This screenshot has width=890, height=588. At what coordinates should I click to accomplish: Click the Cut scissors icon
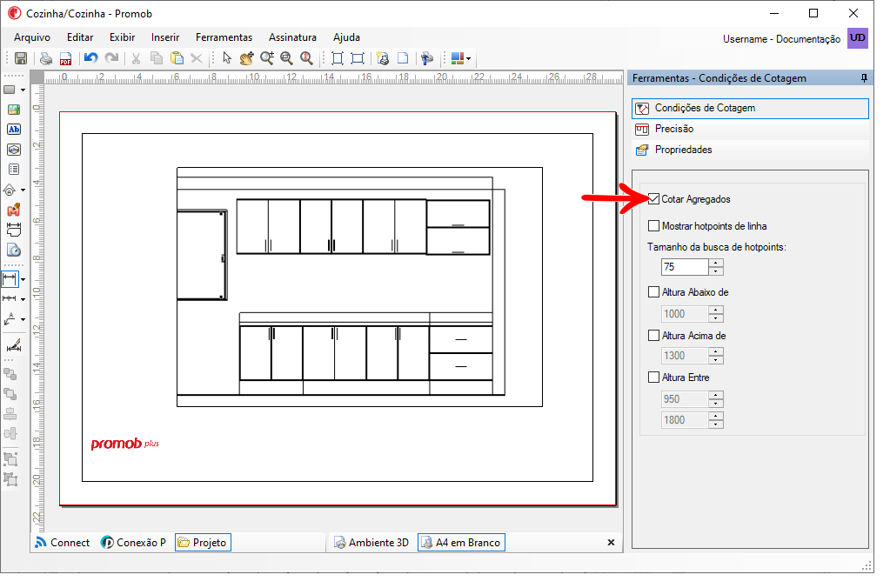pos(137,59)
